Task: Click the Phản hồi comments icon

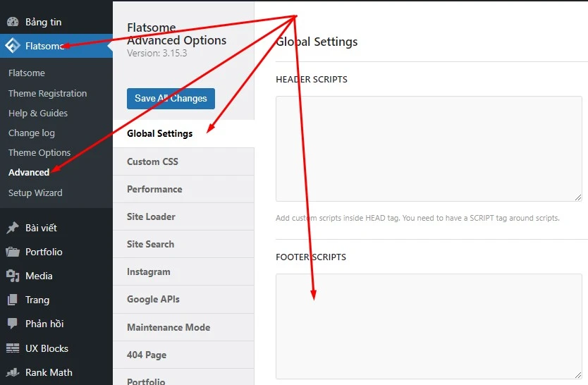Action: click(13, 324)
